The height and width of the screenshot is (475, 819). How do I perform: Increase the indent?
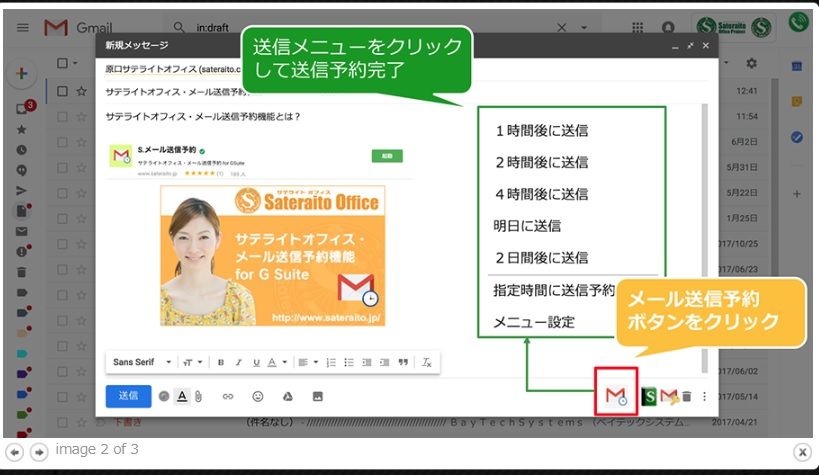(x=384, y=362)
